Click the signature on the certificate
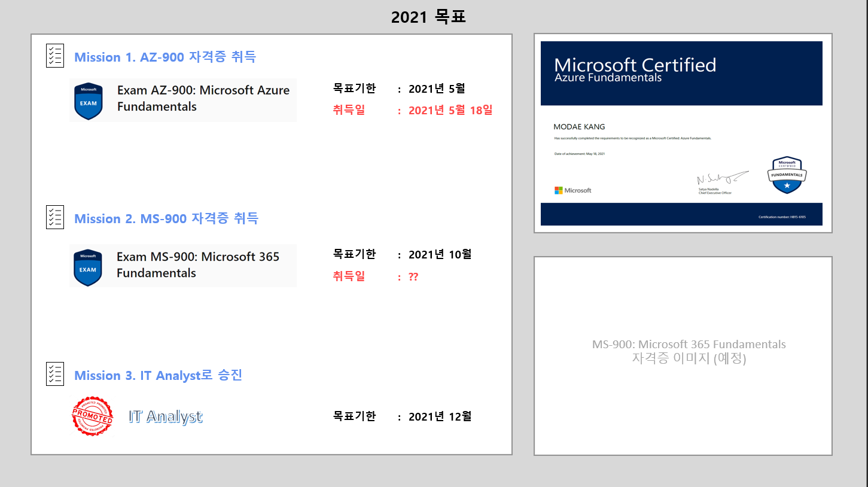The image size is (868, 487). point(722,178)
